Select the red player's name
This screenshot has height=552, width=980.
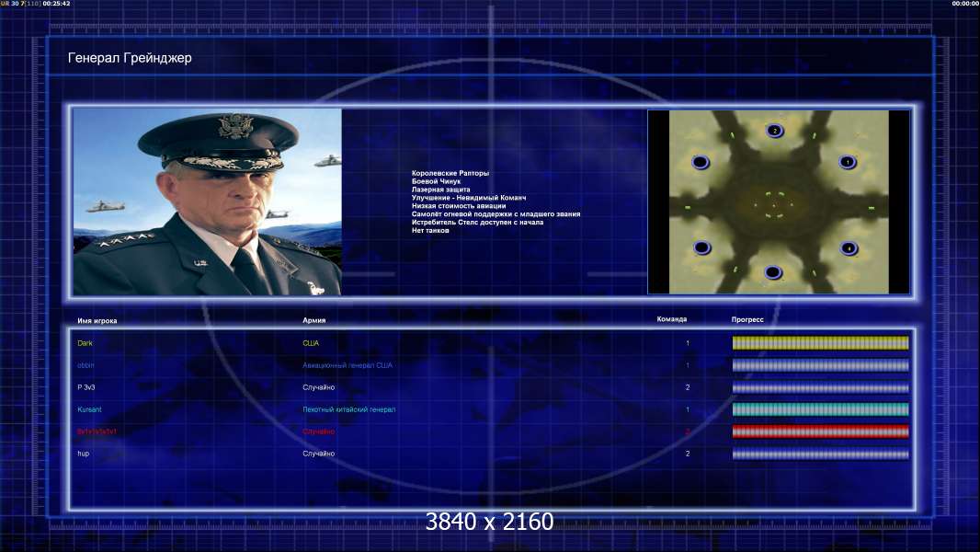(x=97, y=431)
